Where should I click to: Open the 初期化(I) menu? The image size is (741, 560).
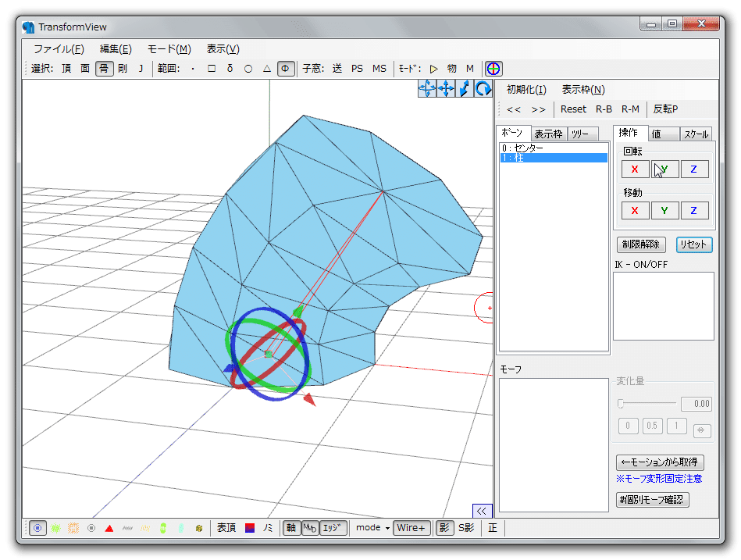526,90
